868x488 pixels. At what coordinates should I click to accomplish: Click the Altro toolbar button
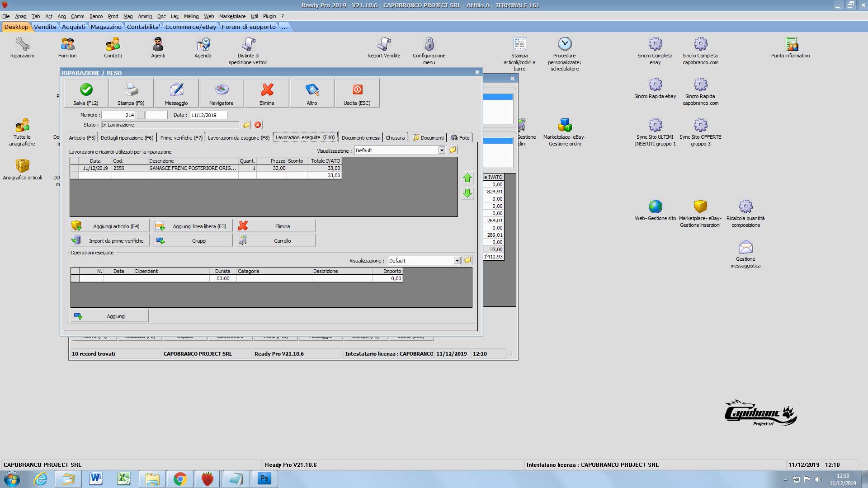coord(312,93)
